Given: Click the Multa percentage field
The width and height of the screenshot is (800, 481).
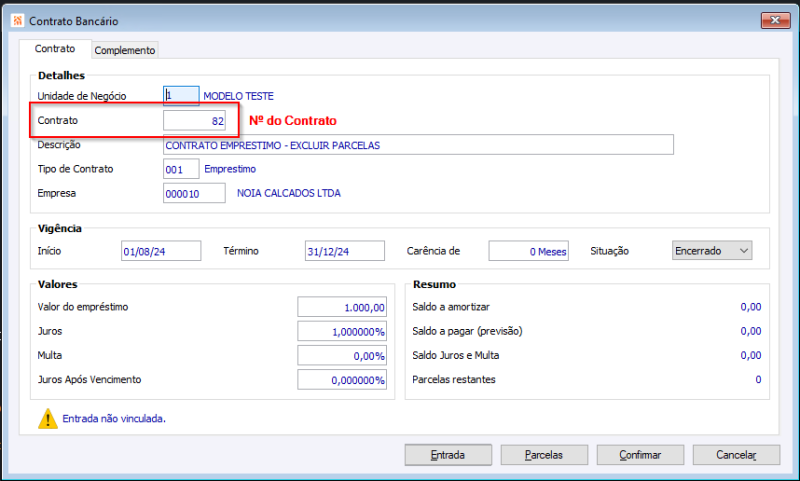Looking at the screenshot, I should pyautogui.click(x=342, y=356).
